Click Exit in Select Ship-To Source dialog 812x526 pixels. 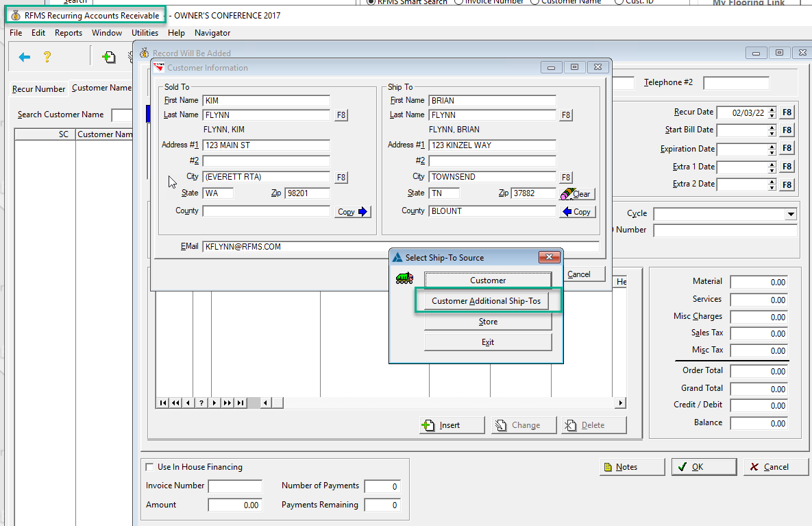point(488,342)
